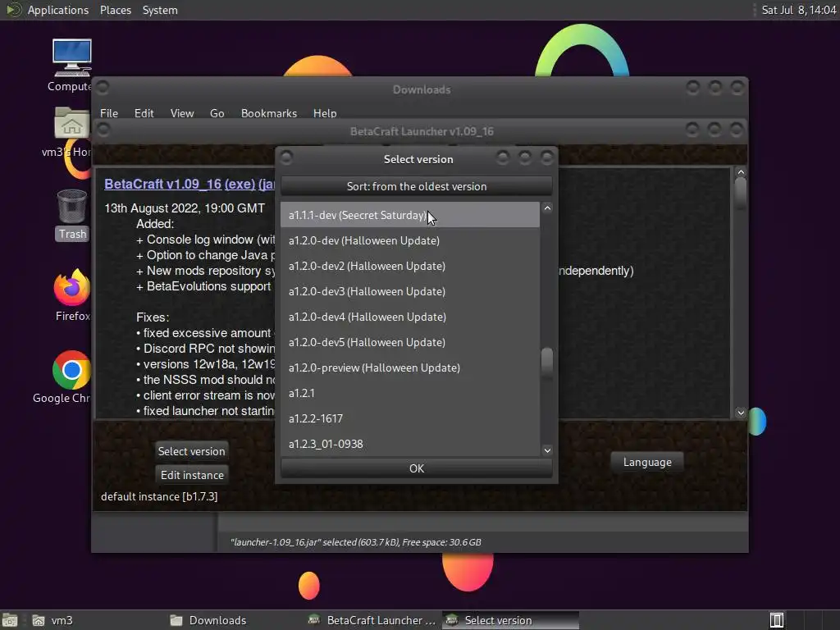Image resolution: width=840 pixels, height=630 pixels.
Task: Click launcher changelog scroll up arrow
Action: tap(741, 172)
